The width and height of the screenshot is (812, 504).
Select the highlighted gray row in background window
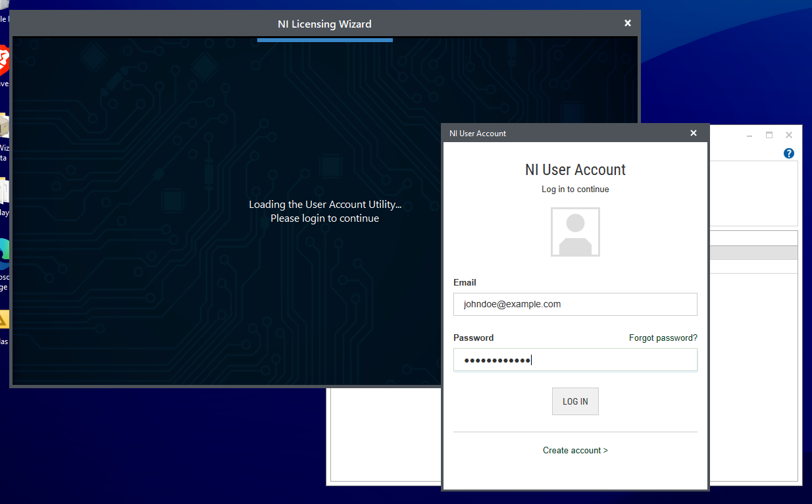point(753,253)
